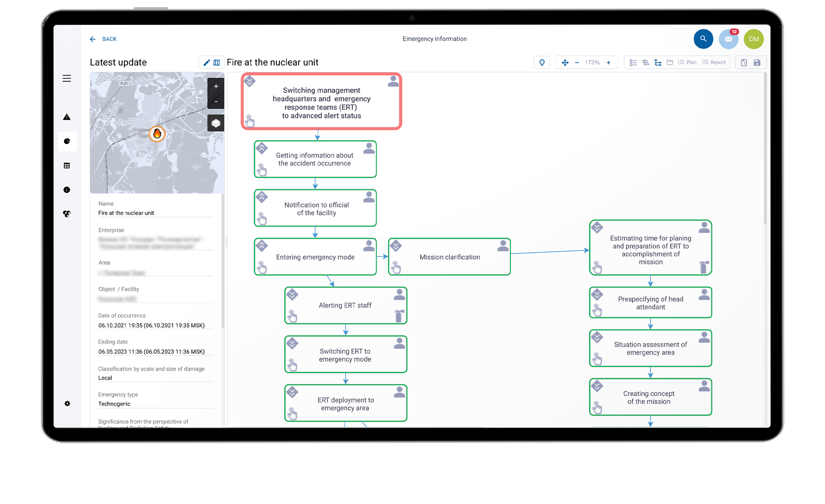Click the save diskette icon
The width and height of the screenshot is (825, 504).
tap(757, 63)
